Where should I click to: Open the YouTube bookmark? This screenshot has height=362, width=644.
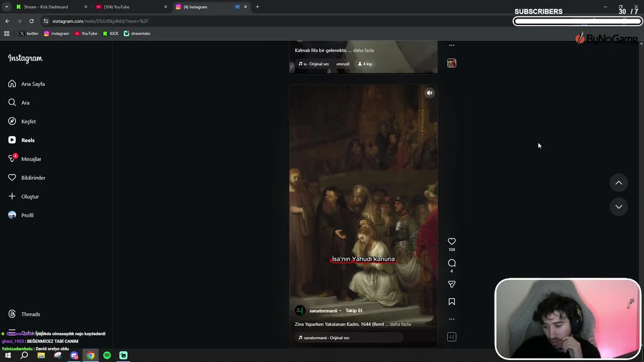86,34
